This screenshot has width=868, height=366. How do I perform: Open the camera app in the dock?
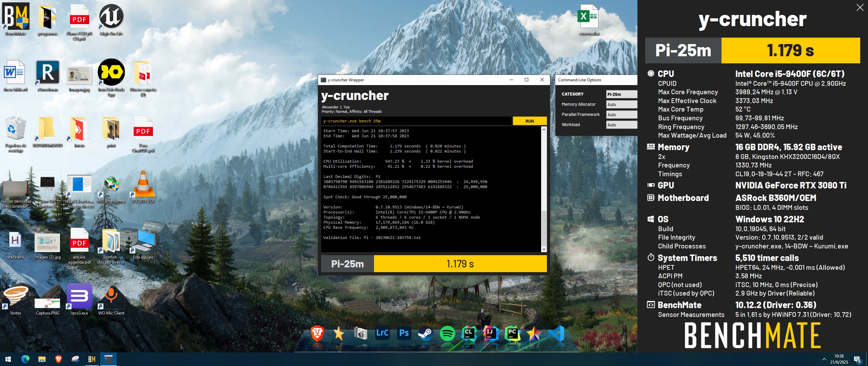coord(360,333)
